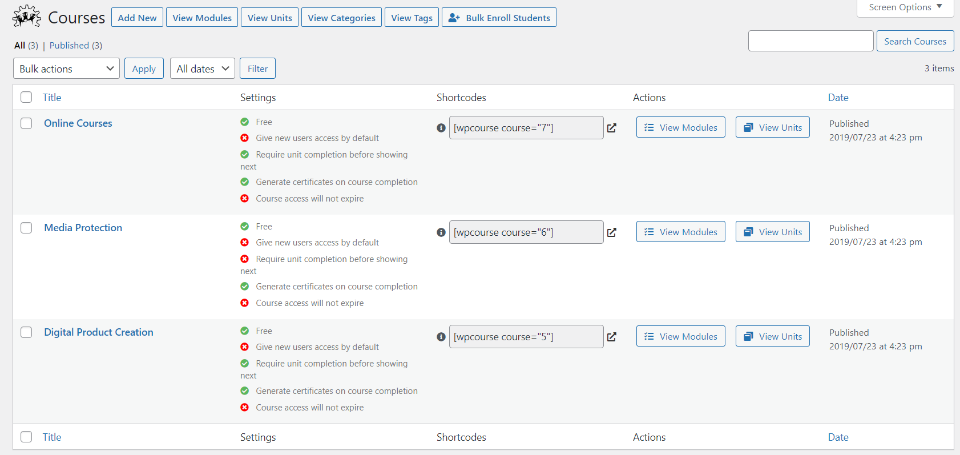Open the Bulk actions dropdown
This screenshot has height=455, width=960.
pyautogui.click(x=67, y=68)
